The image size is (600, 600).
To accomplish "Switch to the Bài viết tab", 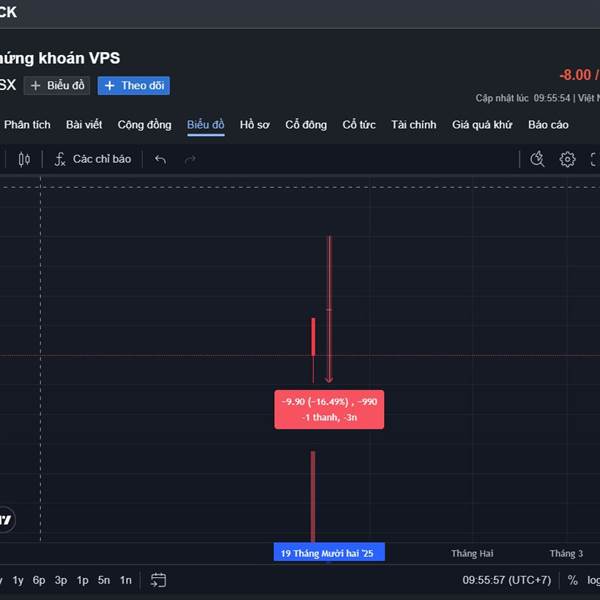I will pyautogui.click(x=84, y=125).
